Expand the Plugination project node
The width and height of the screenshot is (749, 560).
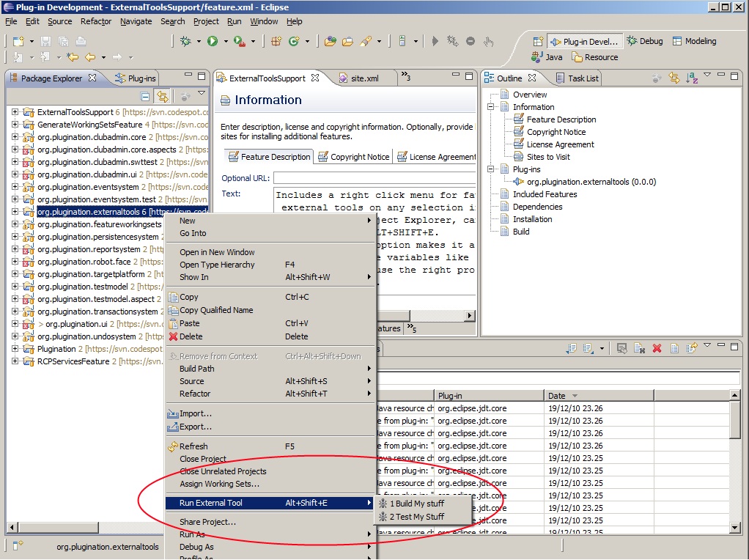15,348
